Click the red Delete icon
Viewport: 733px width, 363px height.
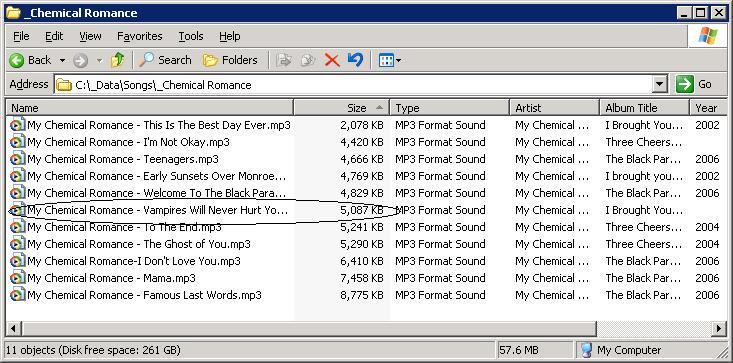(x=332, y=60)
